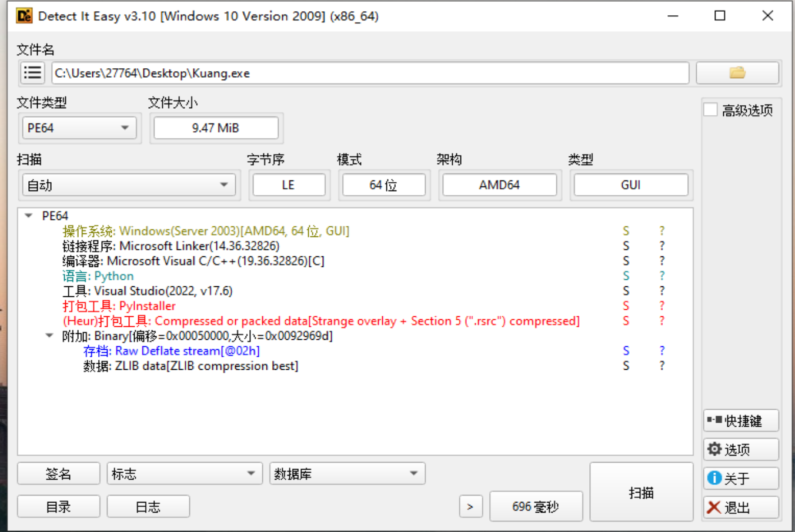
Task: Expand the 标志 dropdown
Action: [x=184, y=474]
